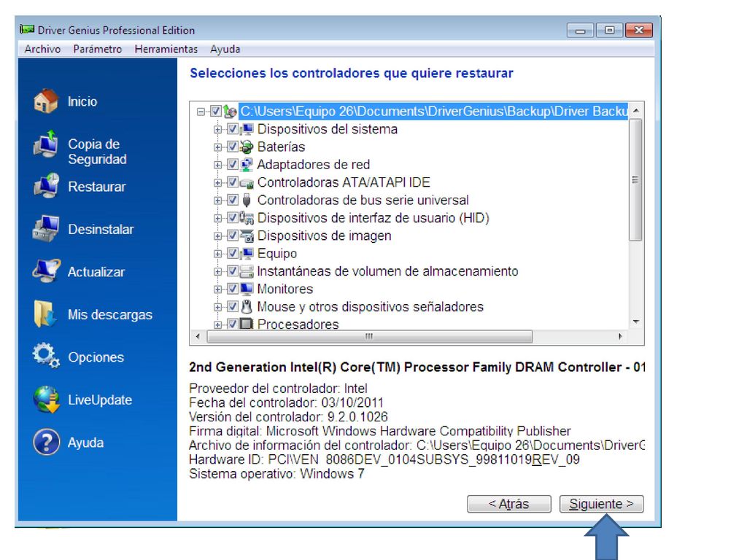Screen dimensions: 747x560
Task: Click the horizontal scrollbar thumb of the tree
Action: point(370,336)
